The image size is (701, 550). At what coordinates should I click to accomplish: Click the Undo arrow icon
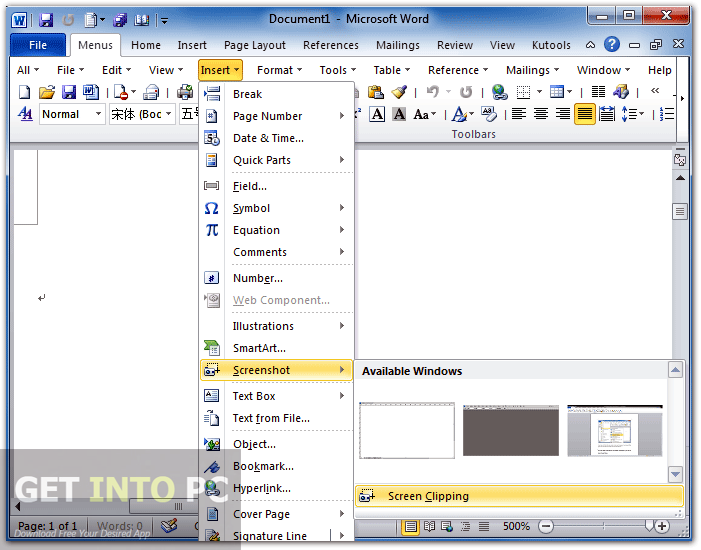433,93
